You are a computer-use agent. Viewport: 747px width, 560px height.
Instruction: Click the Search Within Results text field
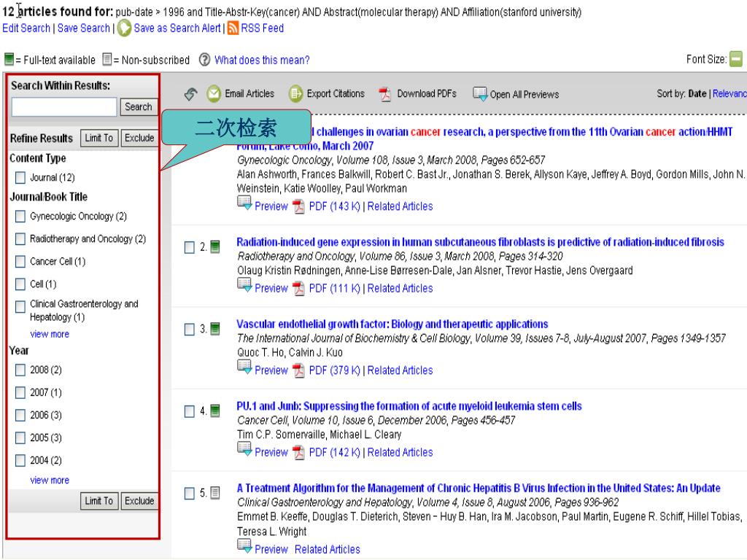point(64,107)
